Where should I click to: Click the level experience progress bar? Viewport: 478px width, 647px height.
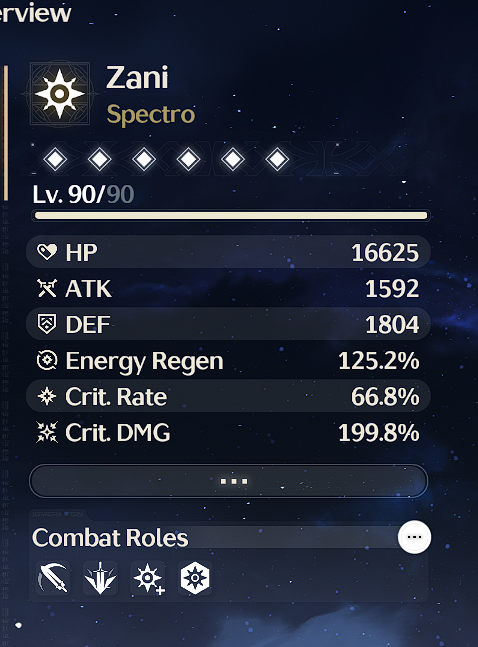pos(231,215)
